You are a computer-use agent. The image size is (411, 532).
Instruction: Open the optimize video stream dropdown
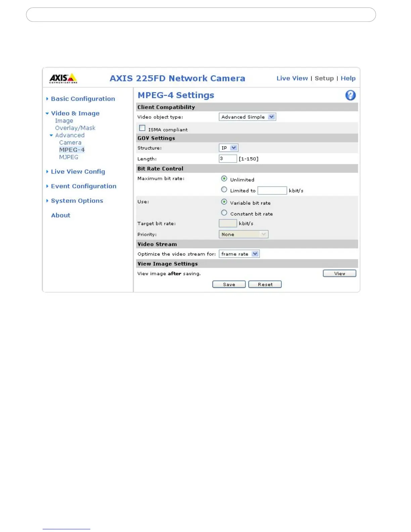tap(239, 254)
